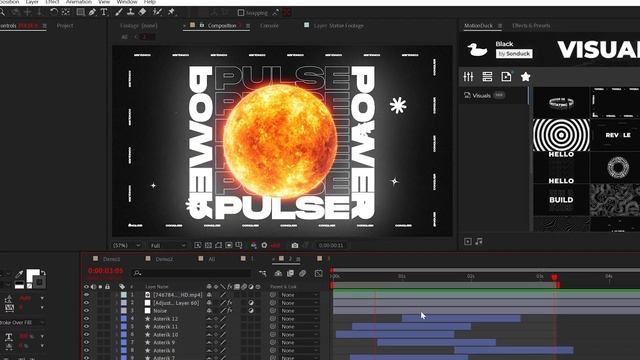Select the Type tool in toolbar
This screenshot has height=360, width=640.
[104, 12]
